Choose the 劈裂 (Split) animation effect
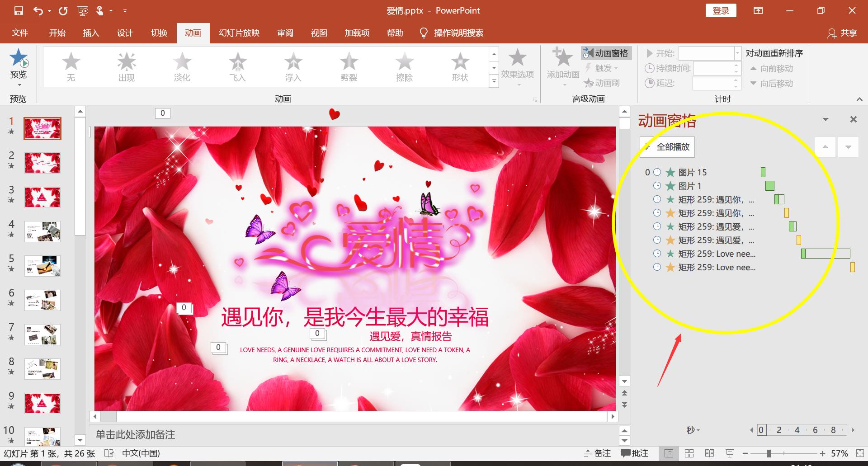The height and width of the screenshot is (466, 868). [349, 67]
